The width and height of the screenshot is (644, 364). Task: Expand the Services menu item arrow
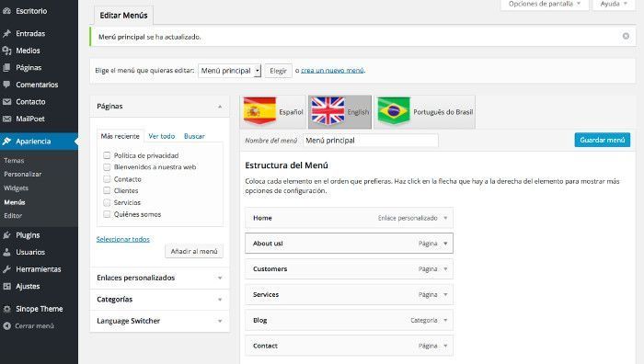[445, 295]
